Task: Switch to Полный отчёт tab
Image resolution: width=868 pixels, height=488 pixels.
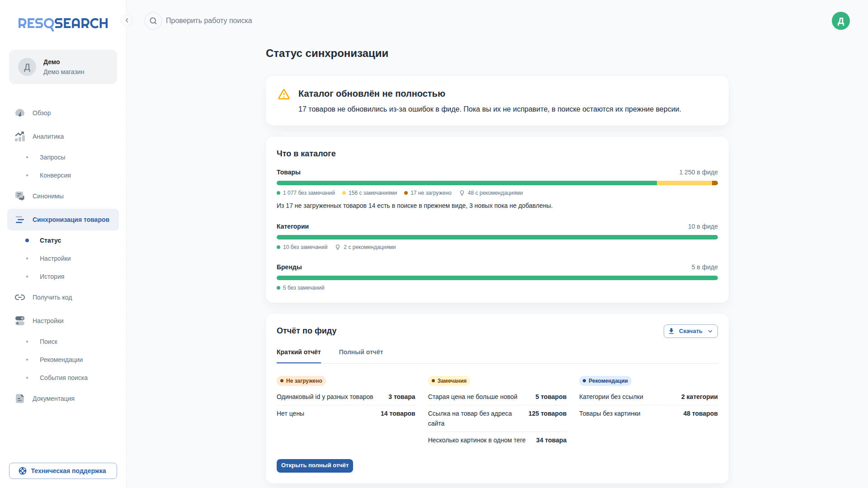Action: 361,352
